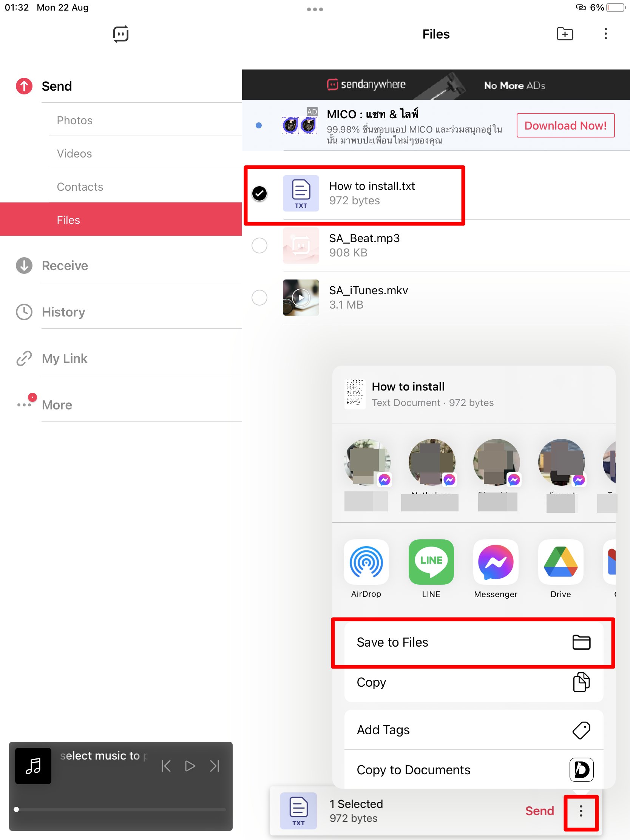Select the SA_iTunes.mkv radio circle
This screenshot has height=840, width=630.
259,297
